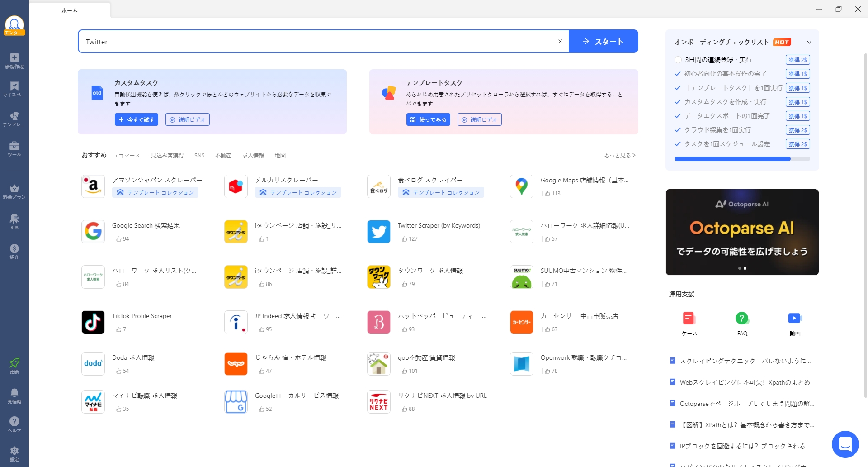Click the user avatar icon at top left
The height and width of the screenshot is (467, 868).
point(14,25)
